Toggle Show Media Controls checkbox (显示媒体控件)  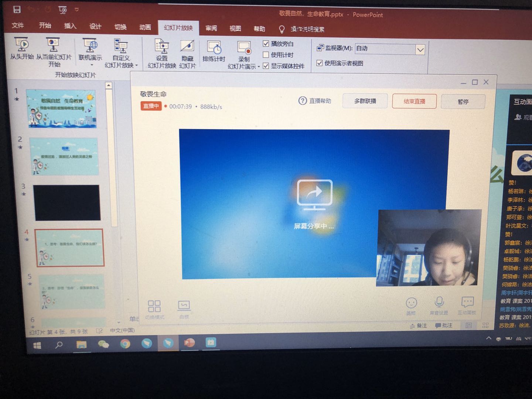click(266, 66)
